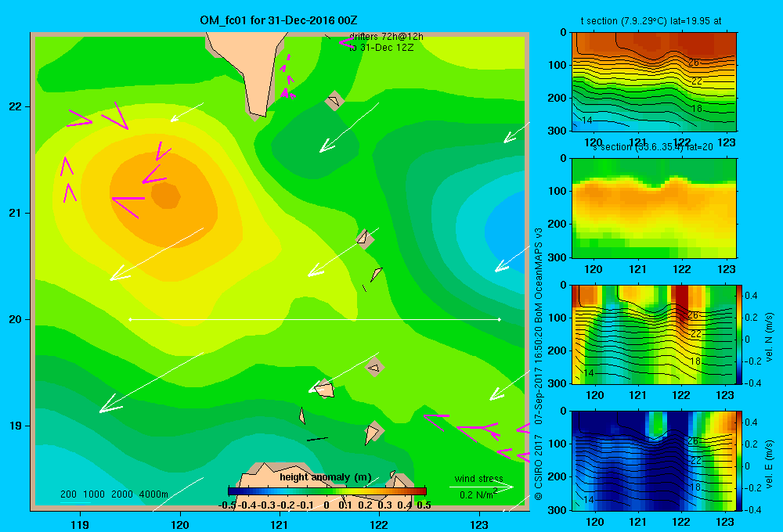The height and width of the screenshot is (532, 783).
Task: Click the height anomaly color bar
Action: [x=327, y=491]
